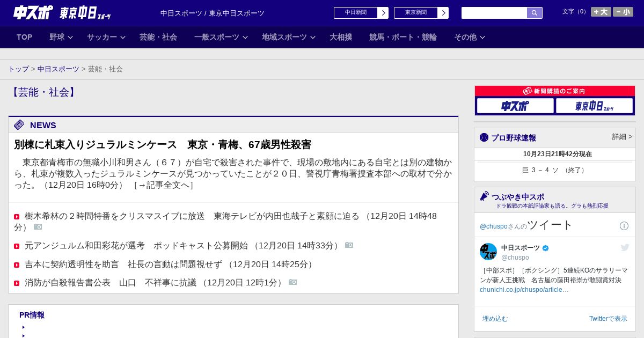This screenshot has width=644, height=338.
Task: Click the 新聞購読のご案内 banner header
Action: [555, 91]
